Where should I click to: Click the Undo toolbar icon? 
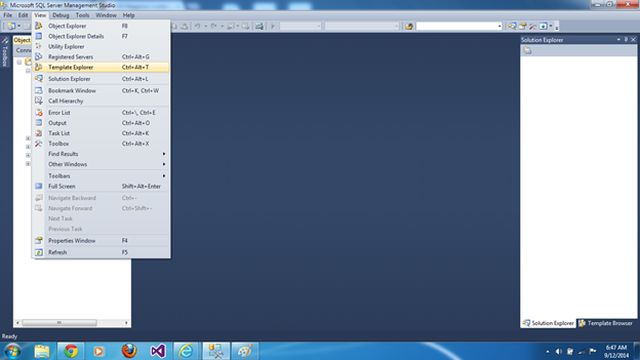197,26
